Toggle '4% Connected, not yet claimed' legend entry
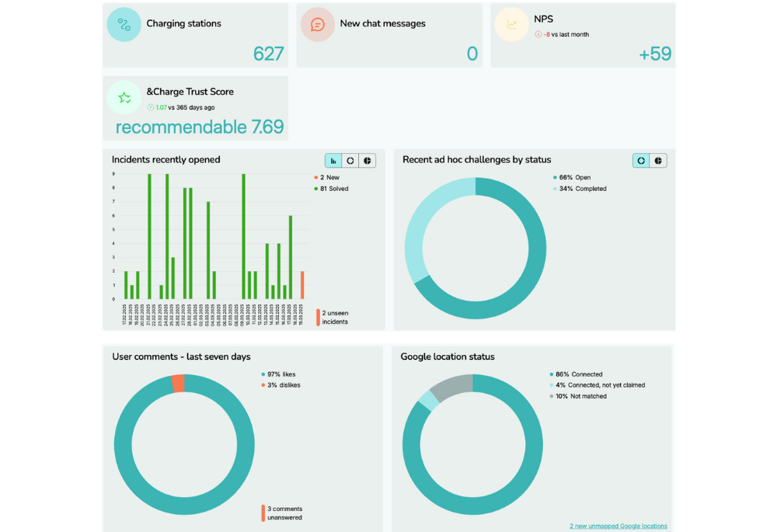Screen dimensions: 777x532 click(597, 385)
